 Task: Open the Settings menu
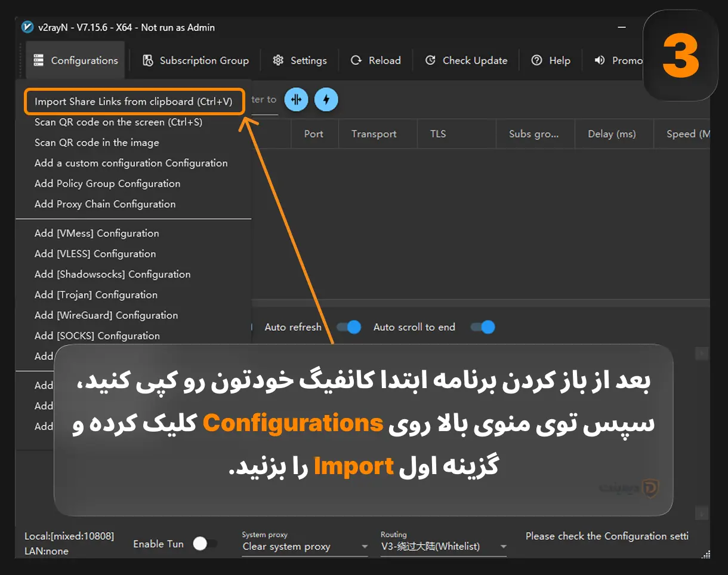300,60
